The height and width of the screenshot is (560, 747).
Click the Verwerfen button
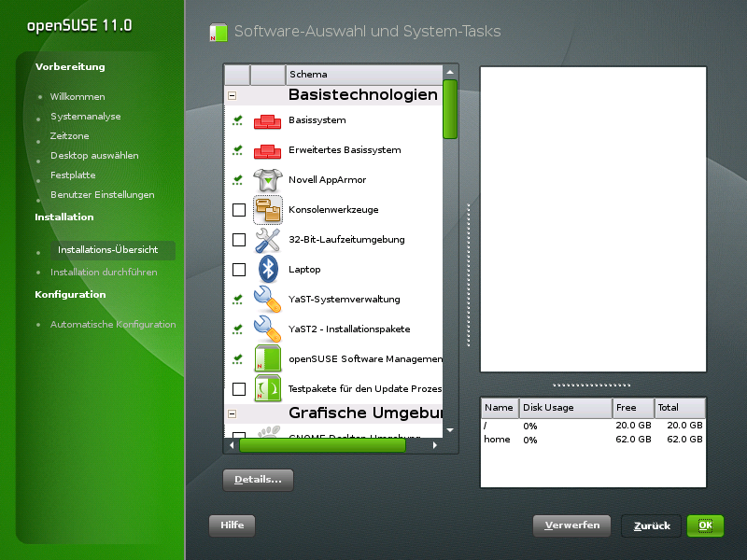(571, 525)
